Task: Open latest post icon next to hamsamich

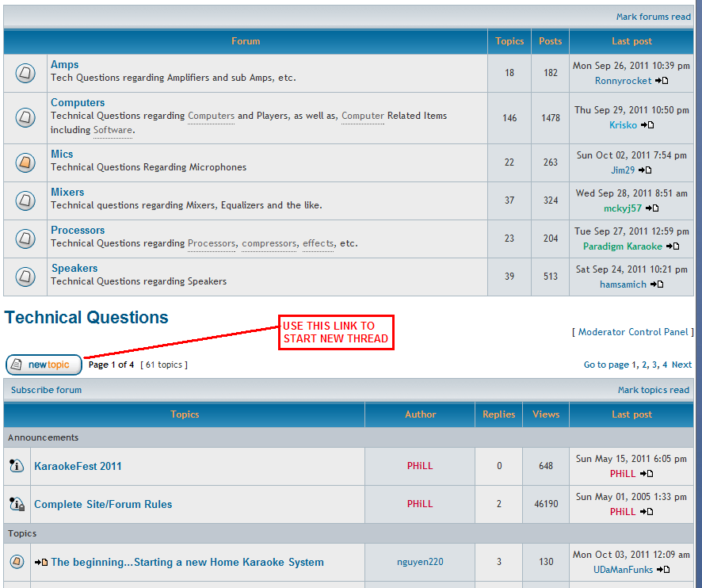Action: tap(657, 284)
